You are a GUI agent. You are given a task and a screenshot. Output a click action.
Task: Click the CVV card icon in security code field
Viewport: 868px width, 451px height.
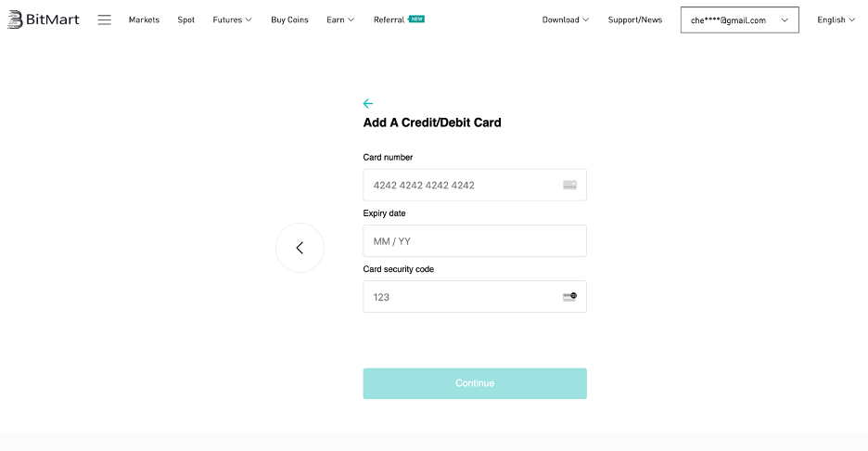(x=569, y=297)
